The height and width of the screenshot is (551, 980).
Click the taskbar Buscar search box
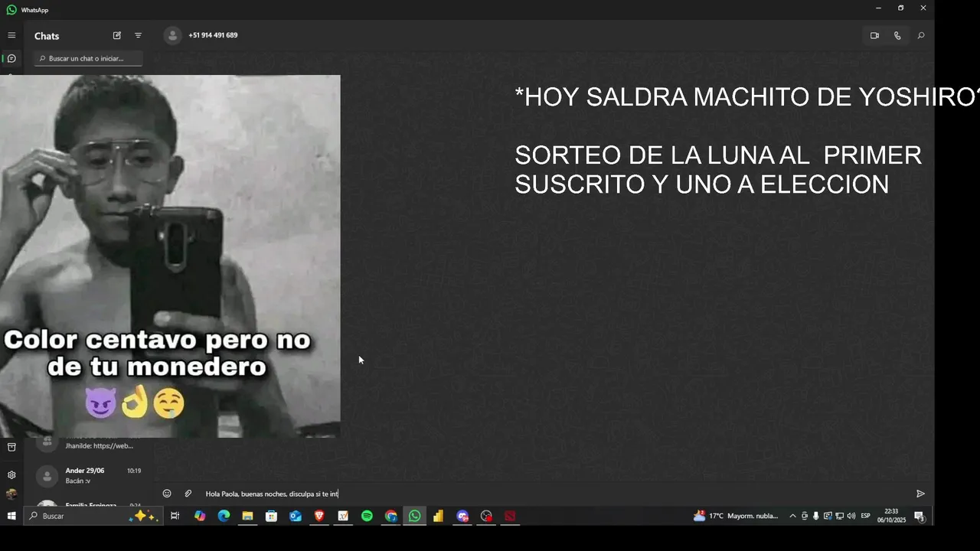pyautogui.click(x=93, y=516)
